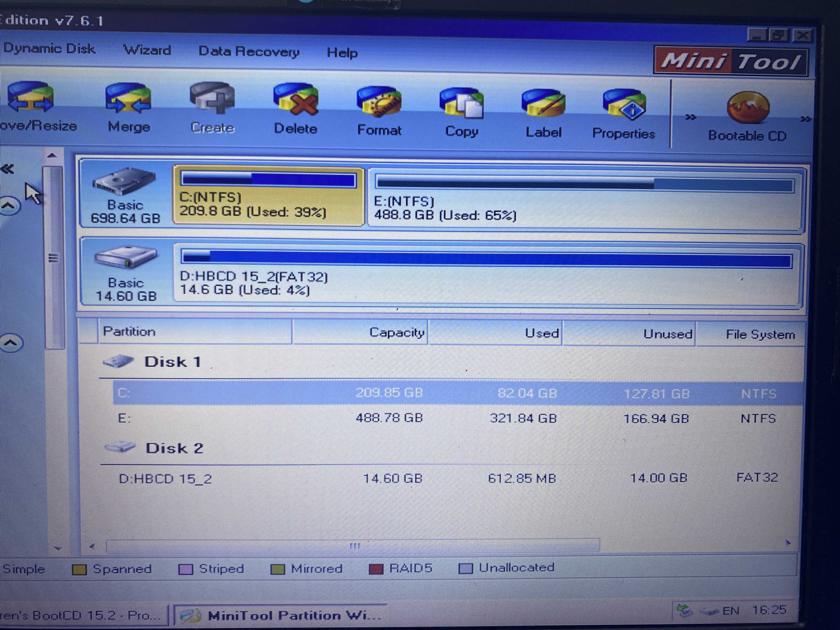Viewport: 840px width, 630px height.
Task: Open the Wizard menu
Action: click(147, 50)
